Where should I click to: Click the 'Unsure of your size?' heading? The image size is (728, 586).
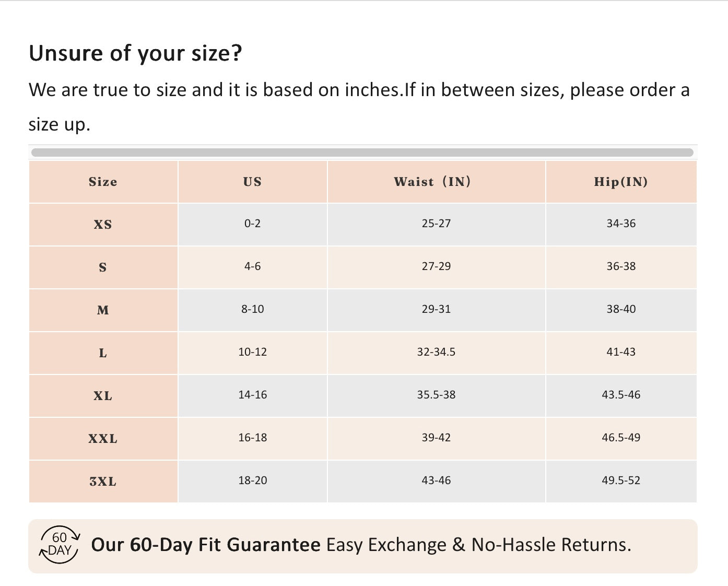pos(135,53)
